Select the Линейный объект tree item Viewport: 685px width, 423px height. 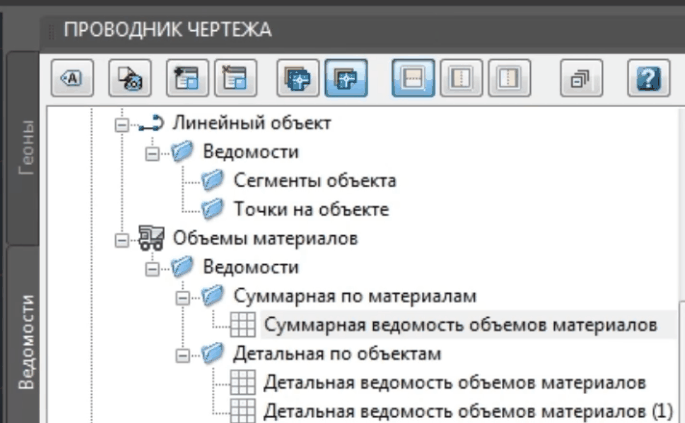click(252, 123)
